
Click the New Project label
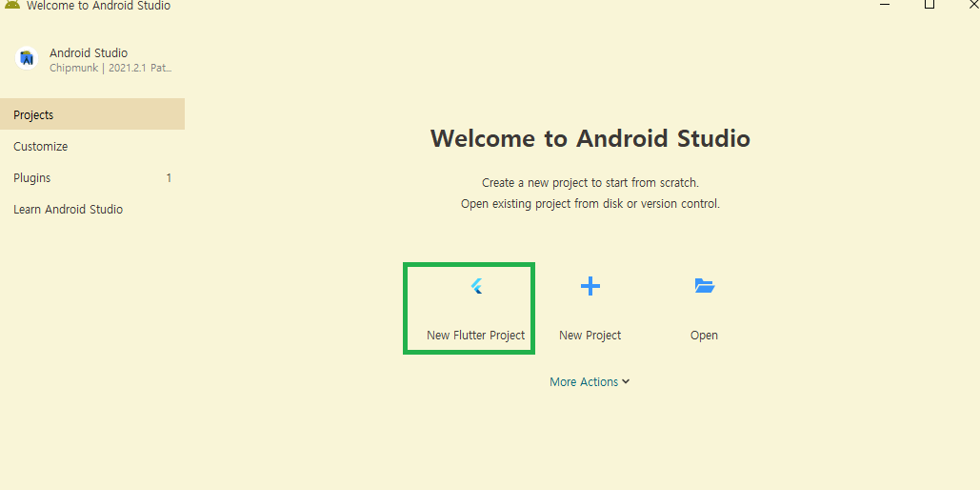tap(590, 336)
